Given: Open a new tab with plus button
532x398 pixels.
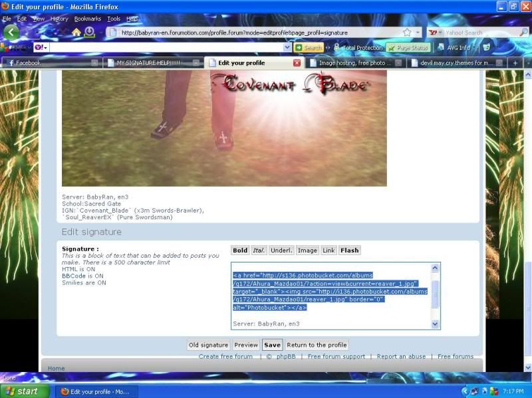Looking at the screenshot, I should point(515,62).
